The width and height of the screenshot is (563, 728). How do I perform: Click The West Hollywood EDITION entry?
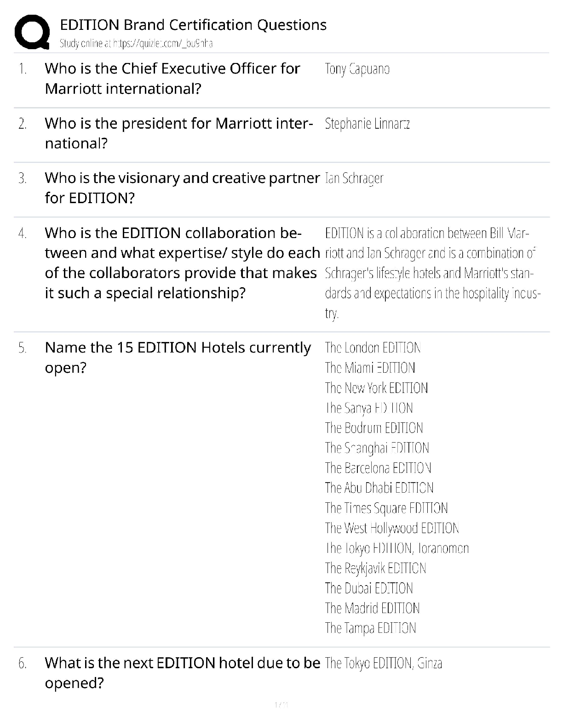click(x=392, y=528)
